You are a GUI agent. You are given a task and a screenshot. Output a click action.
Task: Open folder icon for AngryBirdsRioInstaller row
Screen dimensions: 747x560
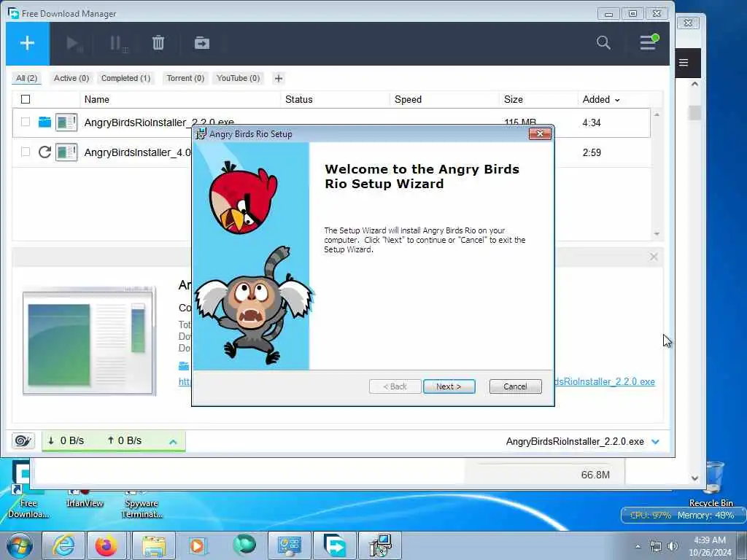[x=44, y=122]
